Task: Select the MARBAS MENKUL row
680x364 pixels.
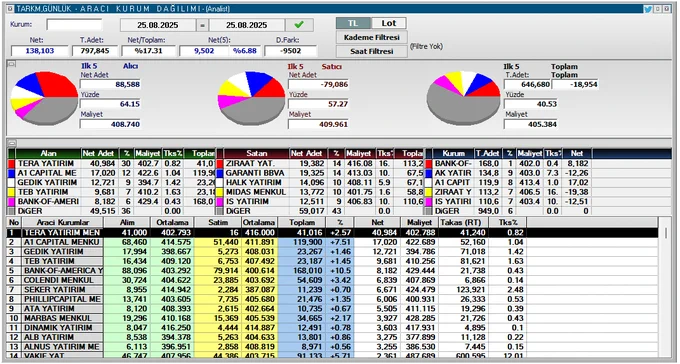Action: click(x=332, y=318)
